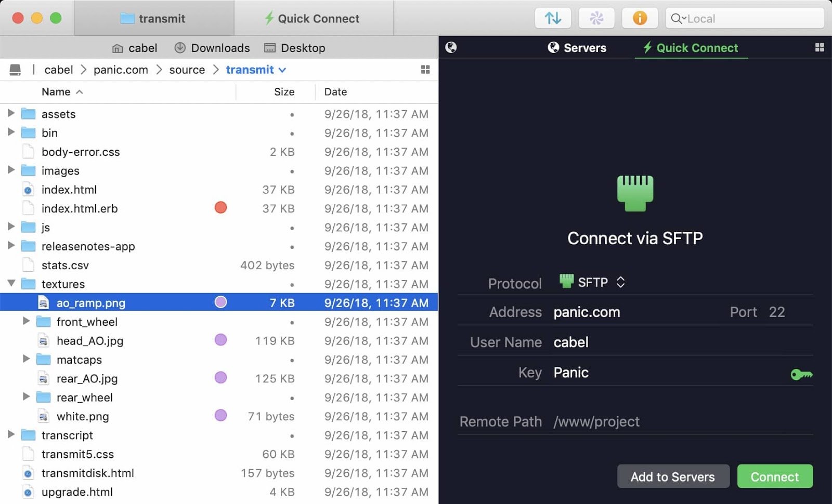Select the Quick Connect window tab
Image resolution: width=832 pixels, height=504 pixels.
[314, 18]
